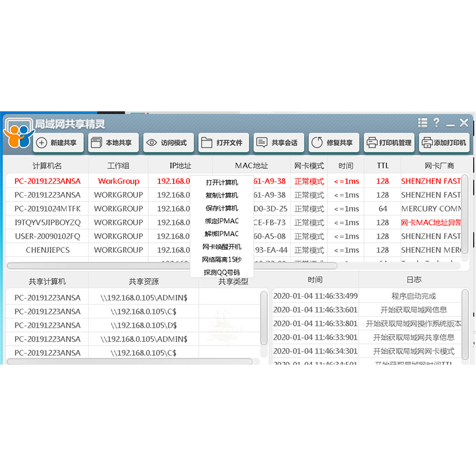Click 添加打印机 (Add Printer) icon
Screen dimensions: 476x476
444,142
